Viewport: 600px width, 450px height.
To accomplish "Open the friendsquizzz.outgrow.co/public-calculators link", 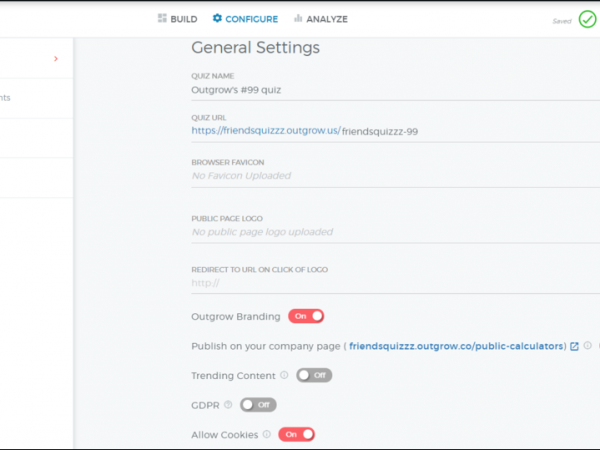I will (x=457, y=346).
